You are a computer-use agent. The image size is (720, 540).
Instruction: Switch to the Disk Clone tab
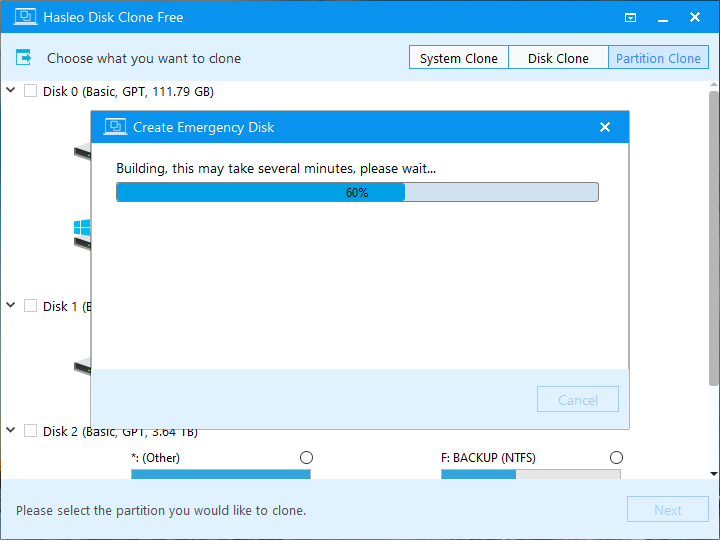click(558, 57)
